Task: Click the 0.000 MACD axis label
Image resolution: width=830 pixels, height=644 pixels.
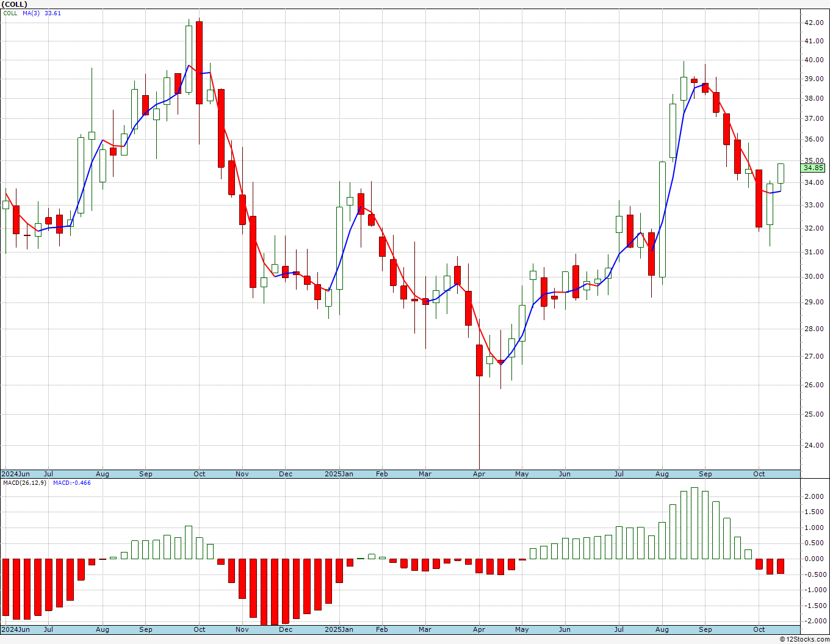Action: 815,559
